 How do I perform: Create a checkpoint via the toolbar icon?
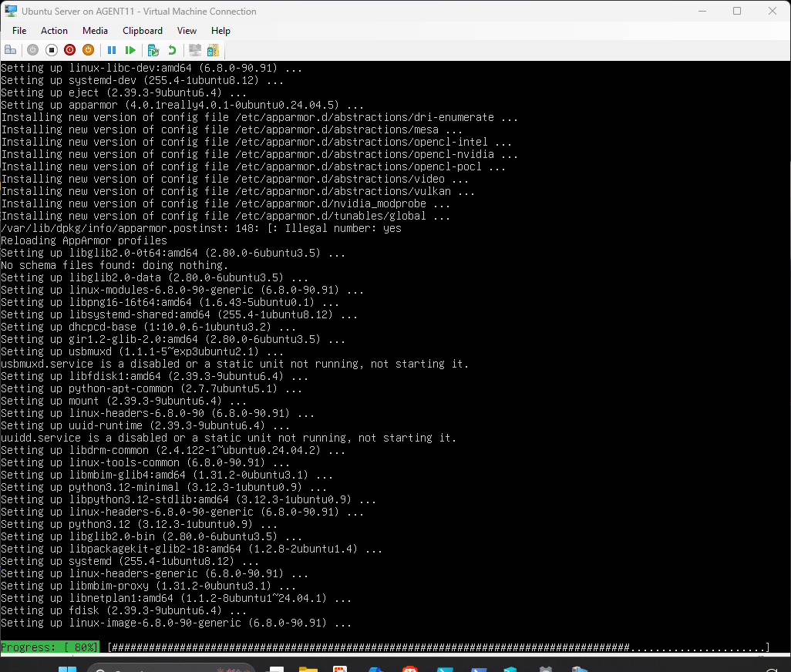[x=153, y=50]
